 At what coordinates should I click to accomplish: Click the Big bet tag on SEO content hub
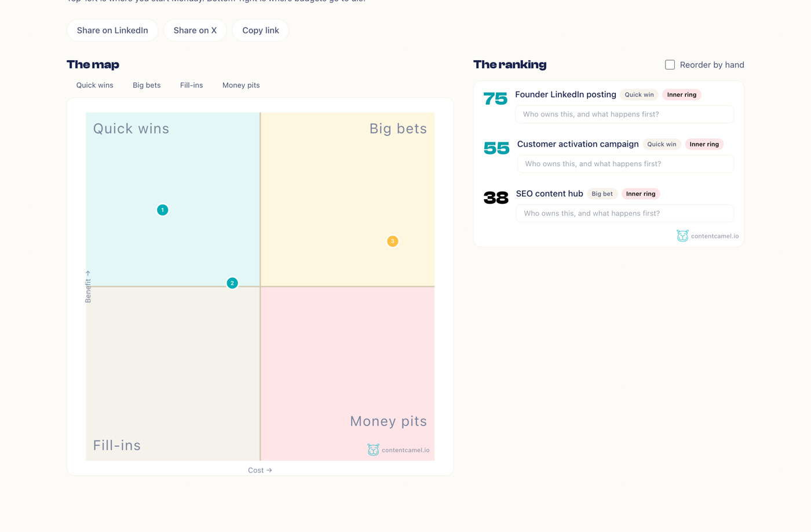pyautogui.click(x=602, y=194)
